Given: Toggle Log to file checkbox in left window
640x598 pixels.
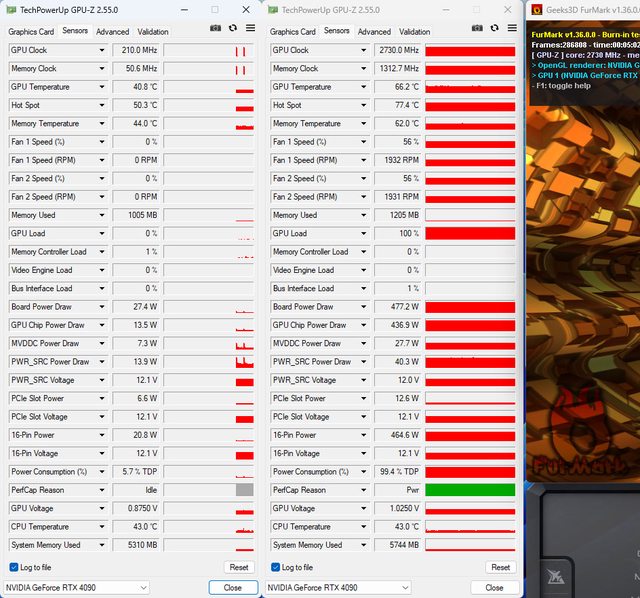Looking at the screenshot, I should click(14, 567).
